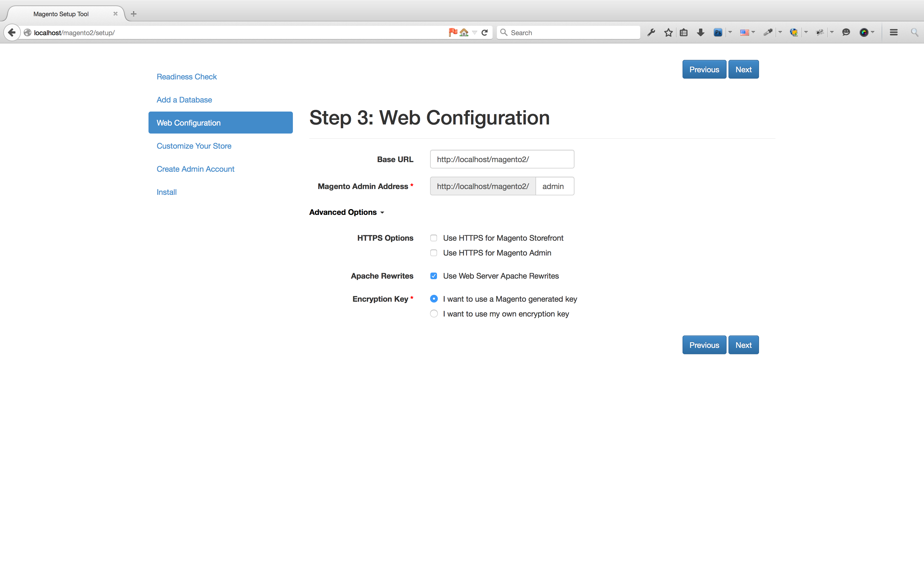
Task: Click the bottom Previous button
Action: coord(704,345)
